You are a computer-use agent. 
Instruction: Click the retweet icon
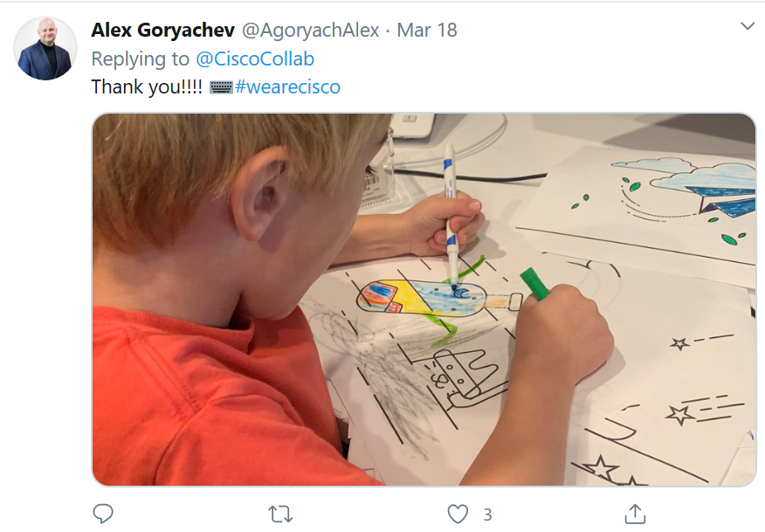tap(281, 515)
